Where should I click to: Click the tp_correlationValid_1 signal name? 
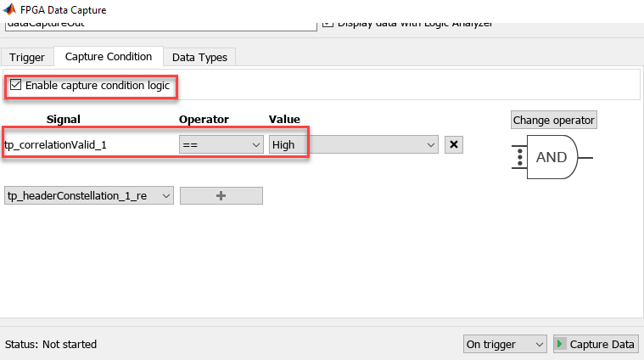tap(55, 144)
